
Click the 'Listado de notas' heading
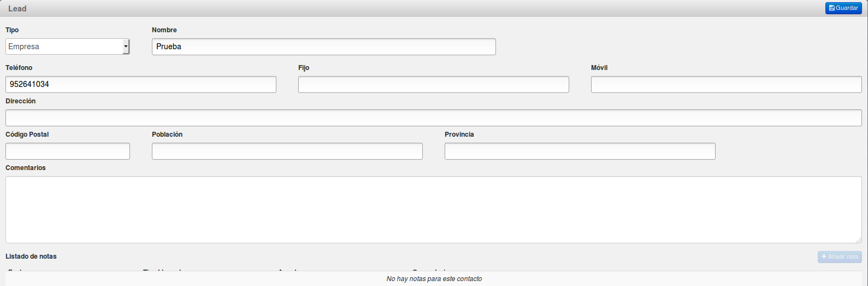click(x=31, y=256)
